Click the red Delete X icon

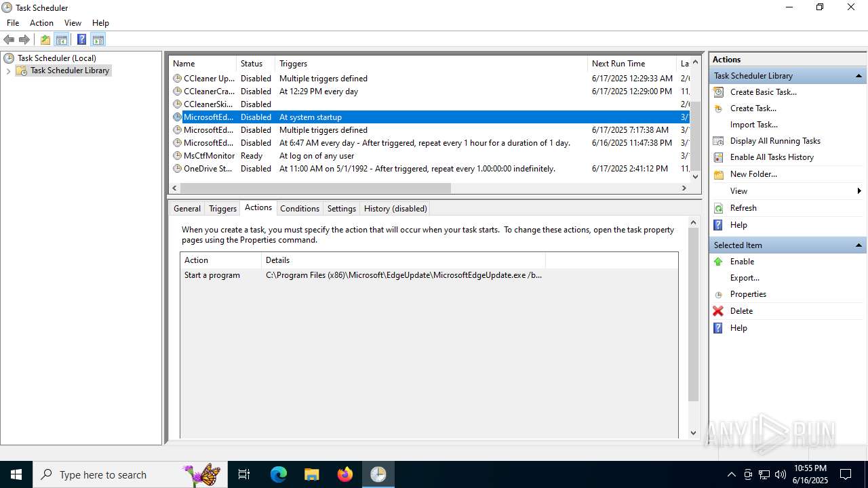719,311
